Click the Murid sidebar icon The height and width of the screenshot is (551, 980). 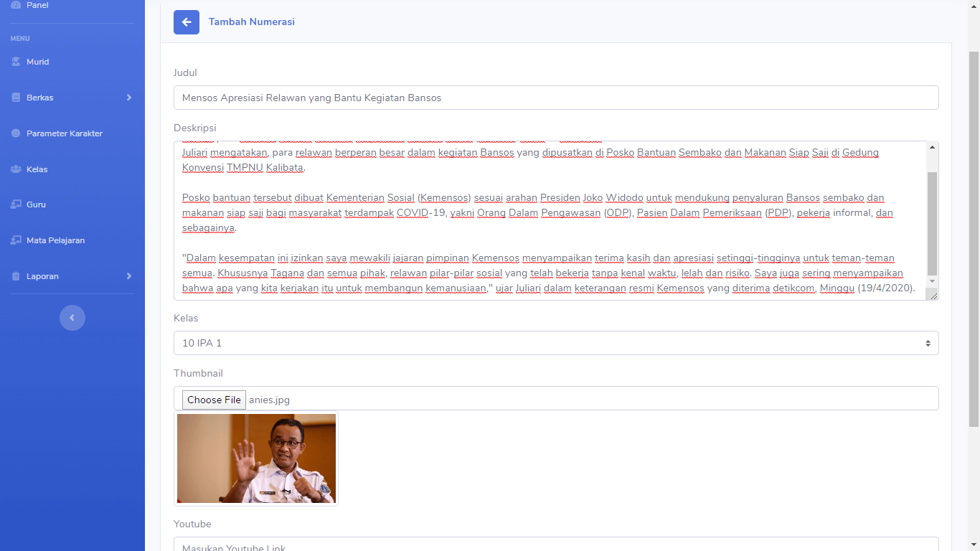click(16, 62)
